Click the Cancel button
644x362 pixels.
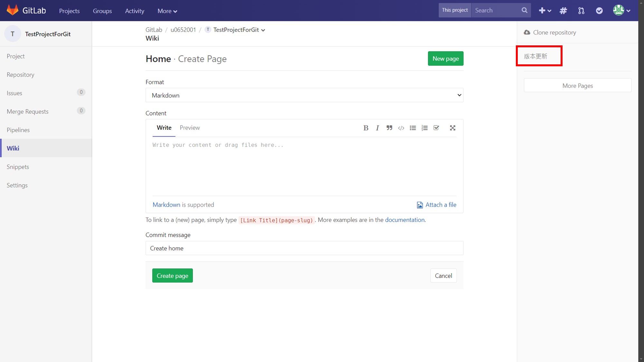pos(443,276)
